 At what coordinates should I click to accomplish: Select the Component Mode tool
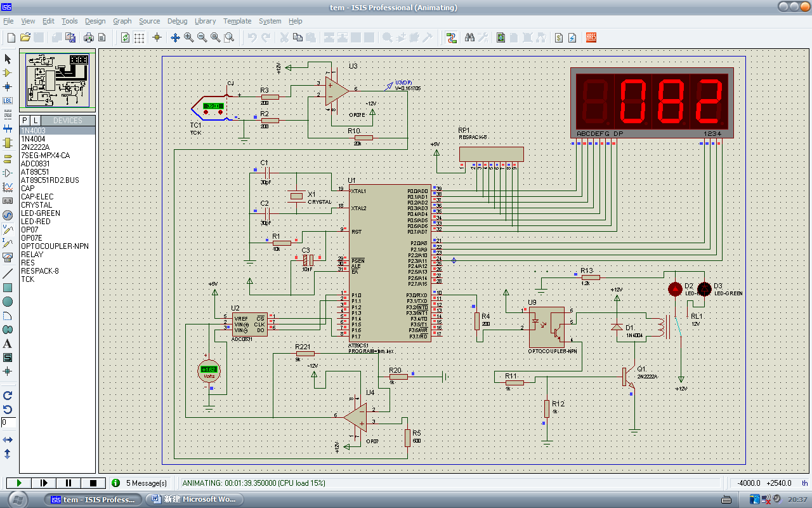[8, 72]
